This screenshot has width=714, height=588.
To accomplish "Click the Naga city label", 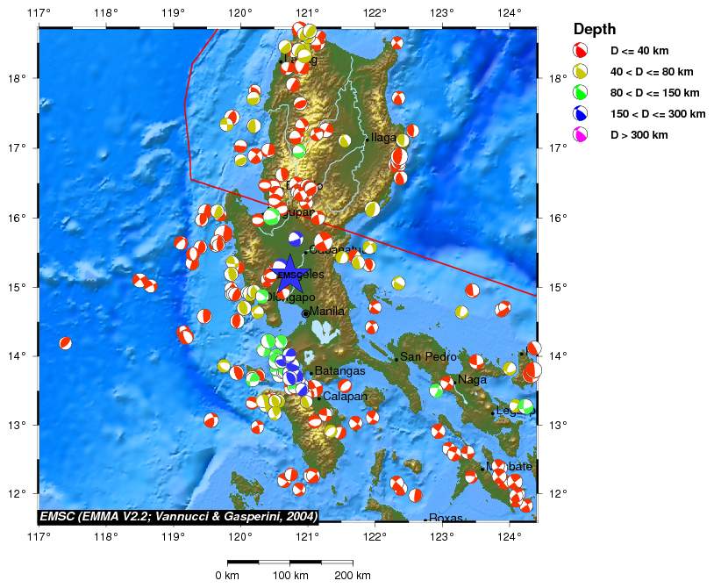I will pos(472,380).
